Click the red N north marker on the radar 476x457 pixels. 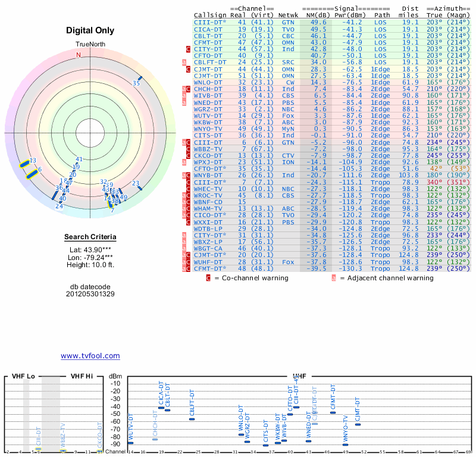coord(78,55)
